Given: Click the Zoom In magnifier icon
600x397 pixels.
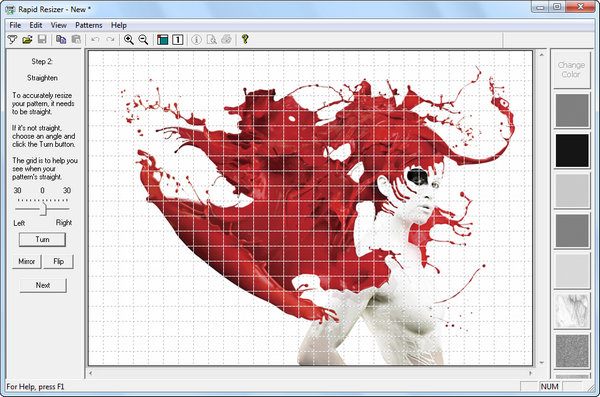Looking at the screenshot, I should click(129, 39).
